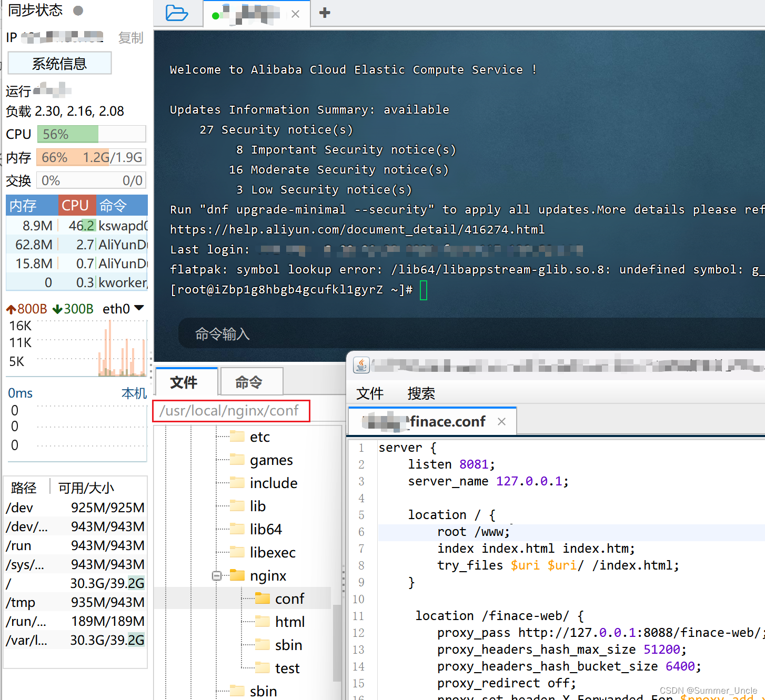765x700 pixels.
Task: Click the 本机 latency label
Action: coord(134,393)
